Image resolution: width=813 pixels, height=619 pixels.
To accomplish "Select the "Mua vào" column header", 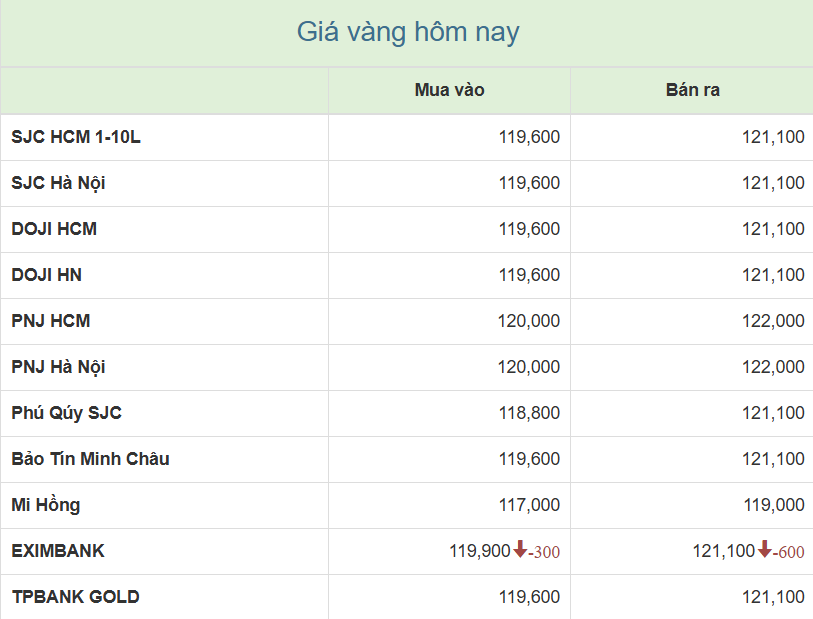I will coord(449,90).
